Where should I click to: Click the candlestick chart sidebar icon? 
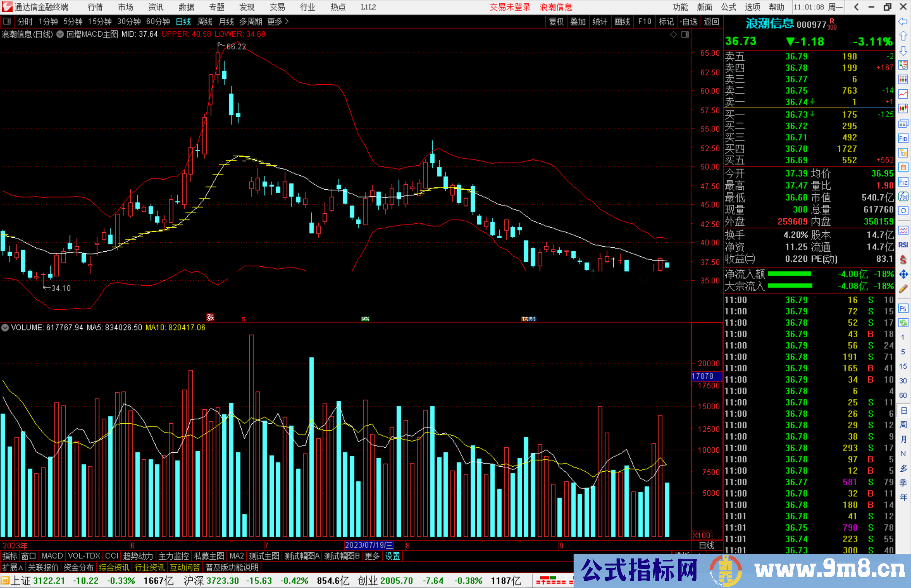point(903,109)
